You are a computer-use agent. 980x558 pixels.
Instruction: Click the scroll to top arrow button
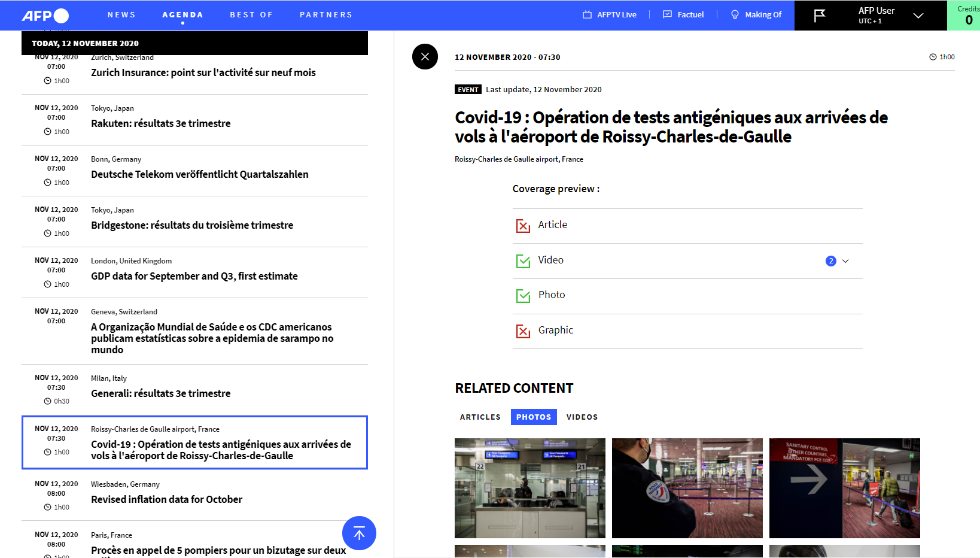click(x=359, y=533)
